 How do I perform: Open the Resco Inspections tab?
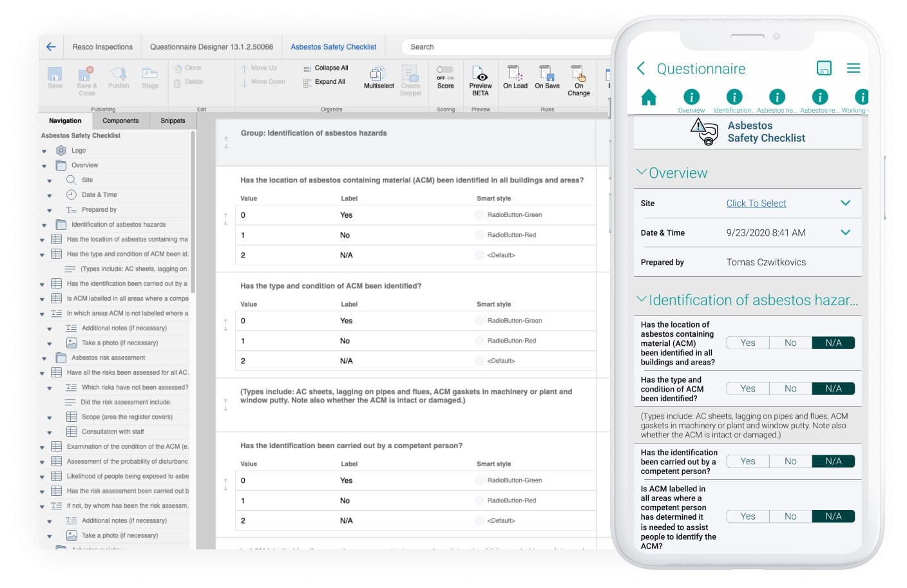click(x=102, y=46)
